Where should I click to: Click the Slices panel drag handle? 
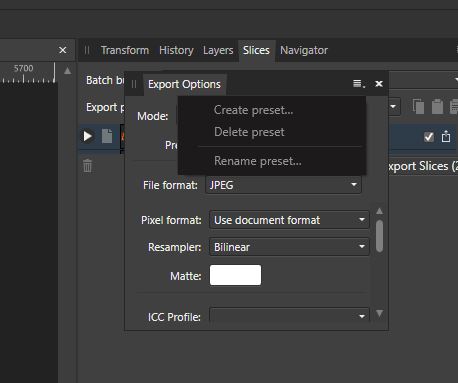(x=87, y=50)
